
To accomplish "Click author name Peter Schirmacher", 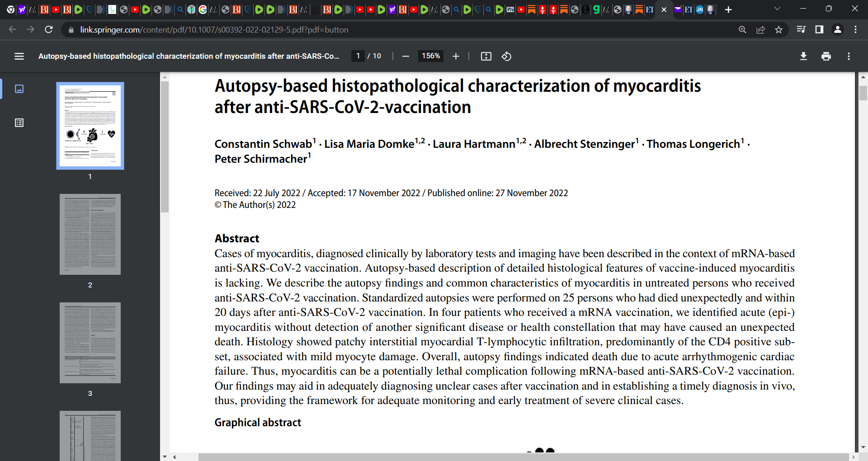I will [x=261, y=159].
